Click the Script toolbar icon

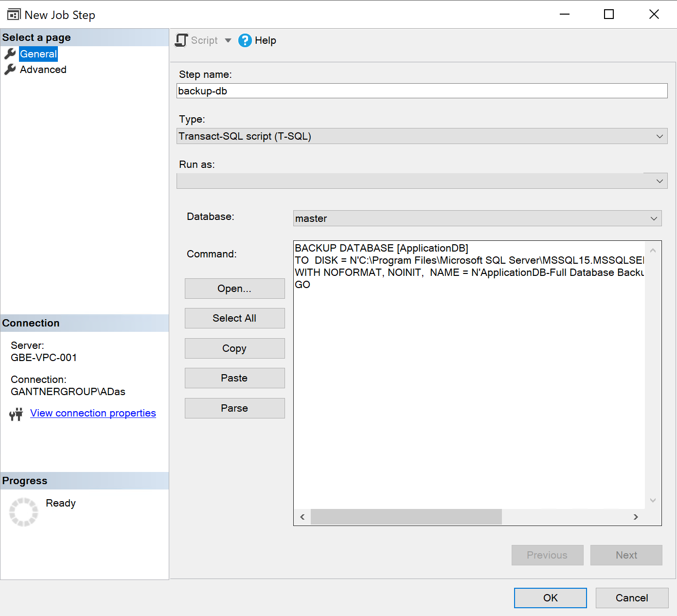181,40
